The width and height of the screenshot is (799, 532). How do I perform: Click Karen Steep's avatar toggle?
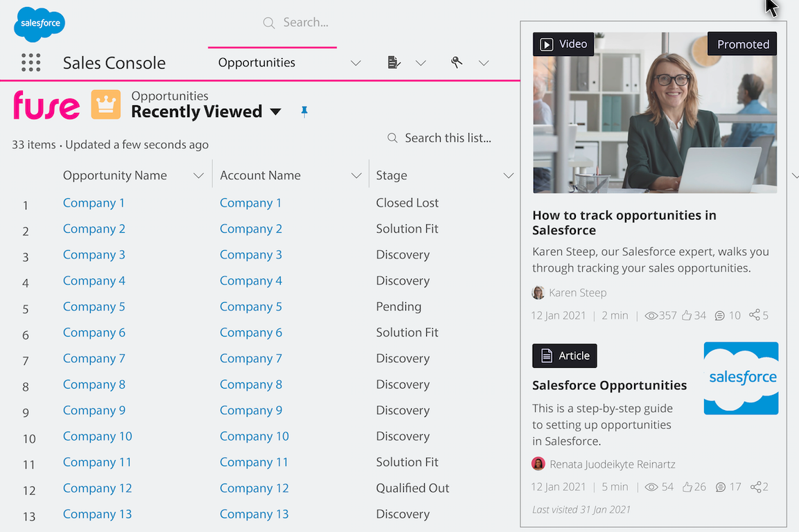tap(538, 292)
